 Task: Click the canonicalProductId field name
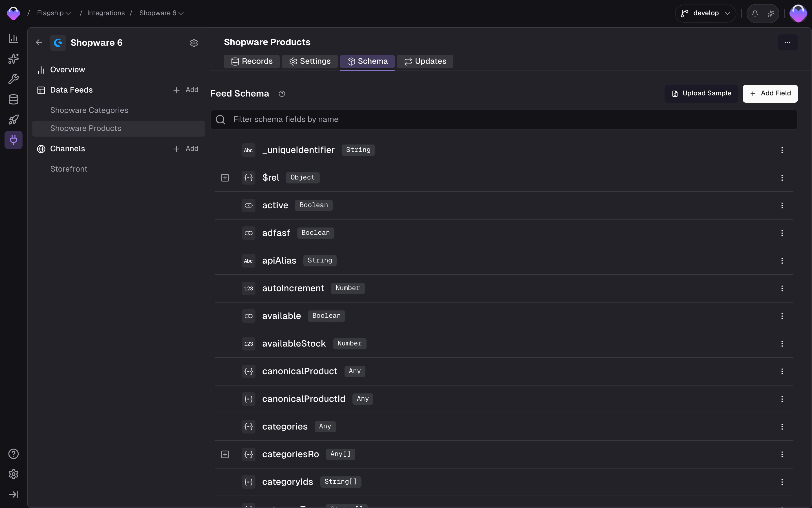click(x=304, y=399)
